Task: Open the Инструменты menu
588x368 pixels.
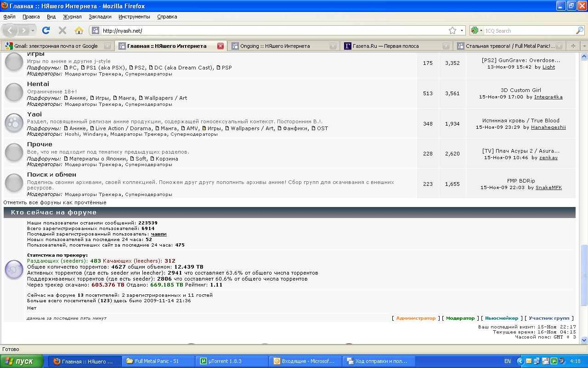Action: [134, 17]
